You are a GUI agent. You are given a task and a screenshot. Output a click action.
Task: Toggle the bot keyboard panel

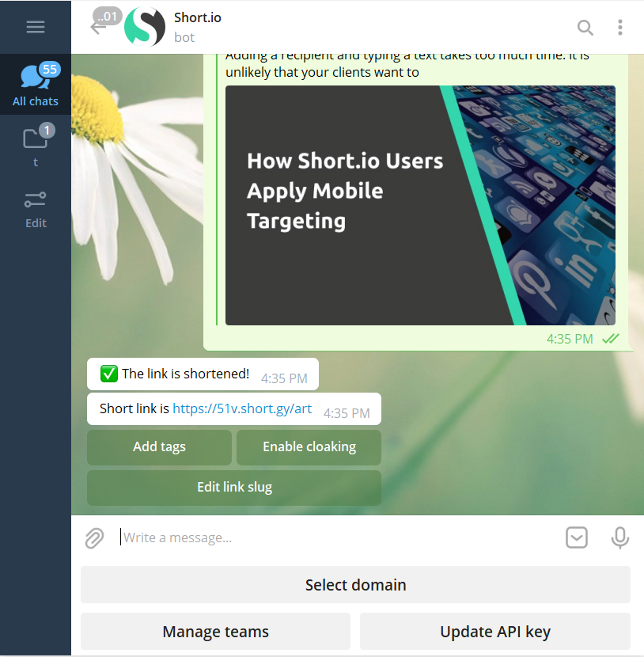(577, 538)
